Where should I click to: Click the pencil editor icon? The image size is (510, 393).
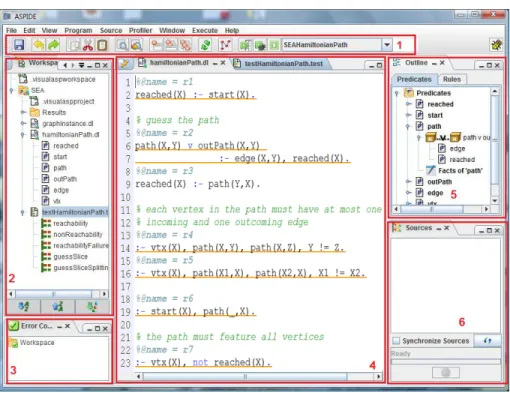pyautogui.click(x=125, y=63)
